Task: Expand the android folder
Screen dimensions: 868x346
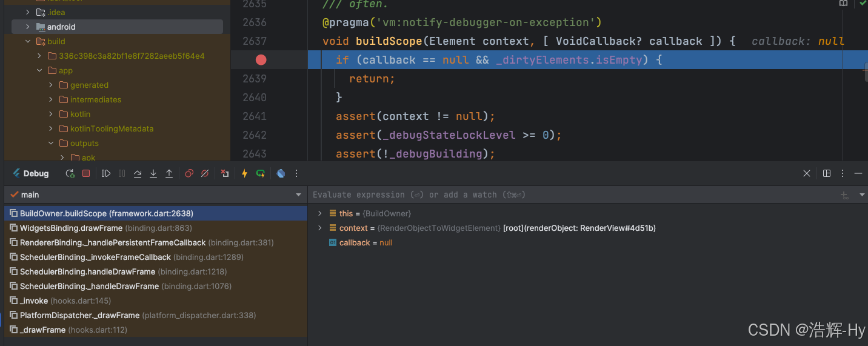Action: (x=28, y=27)
